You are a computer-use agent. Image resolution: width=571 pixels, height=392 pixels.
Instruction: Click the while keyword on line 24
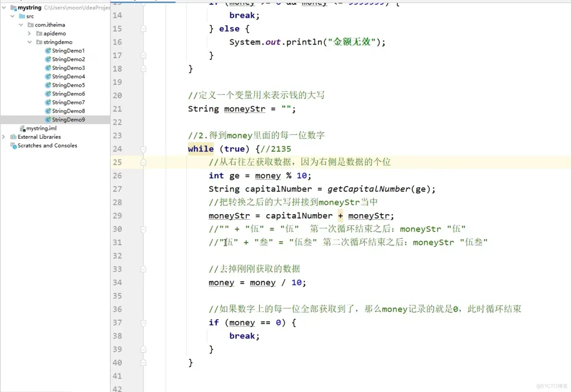201,149
